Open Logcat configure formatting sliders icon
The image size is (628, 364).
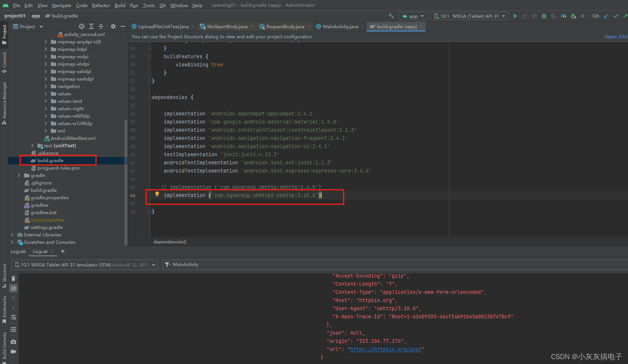13,329
